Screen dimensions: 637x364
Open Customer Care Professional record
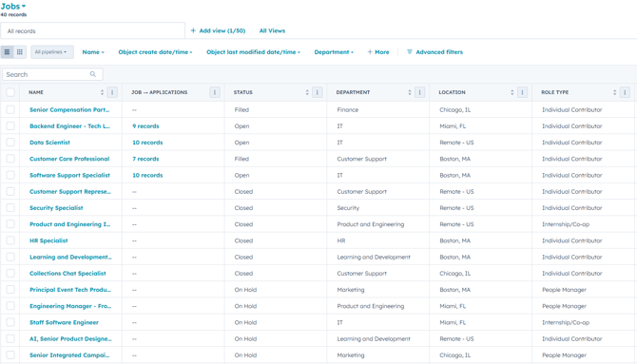tap(69, 159)
